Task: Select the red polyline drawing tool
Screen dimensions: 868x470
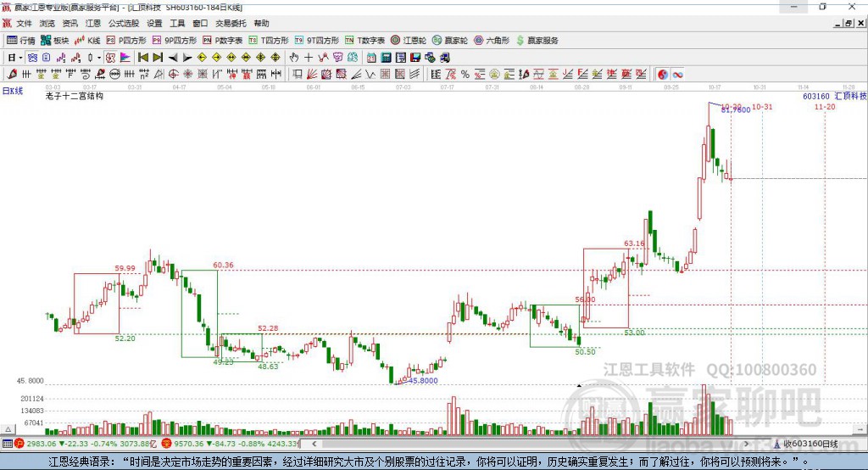Action: click(x=323, y=58)
